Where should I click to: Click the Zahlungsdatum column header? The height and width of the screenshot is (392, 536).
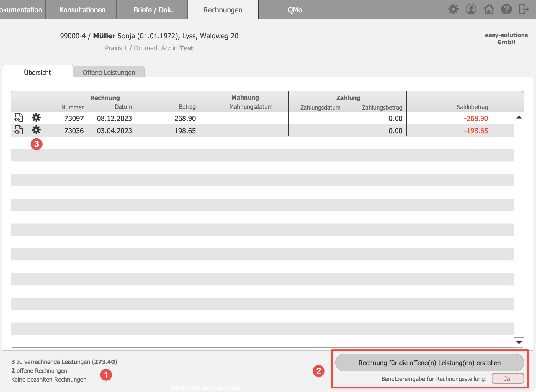(x=320, y=108)
